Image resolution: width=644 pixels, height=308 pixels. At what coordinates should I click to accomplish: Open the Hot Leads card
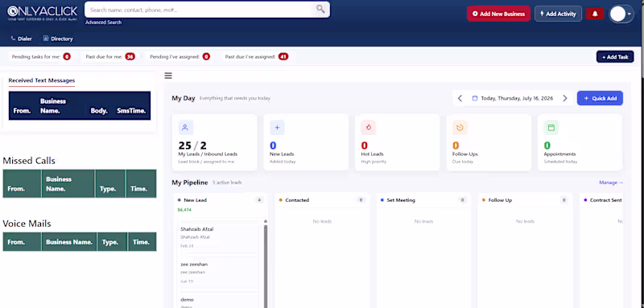tap(397, 142)
